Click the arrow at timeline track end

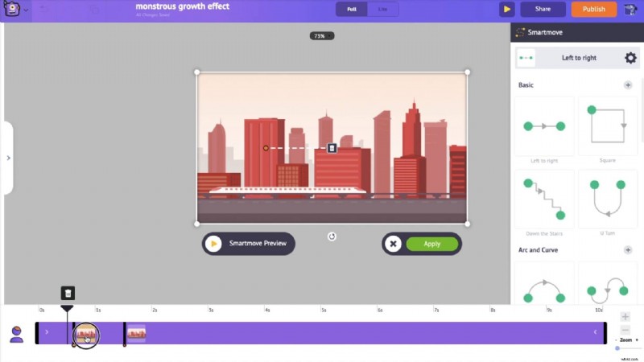(x=595, y=332)
